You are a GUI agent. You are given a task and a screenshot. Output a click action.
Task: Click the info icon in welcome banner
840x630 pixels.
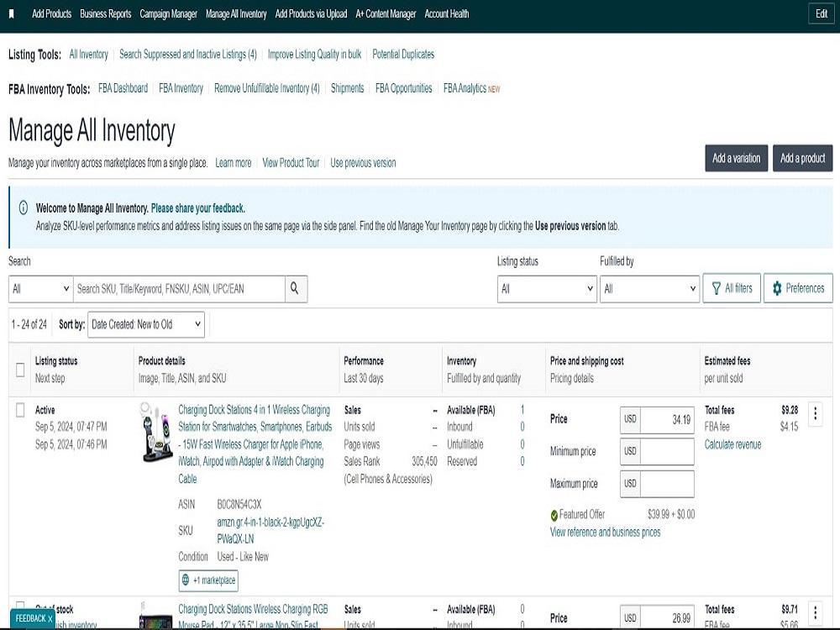click(23, 207)
